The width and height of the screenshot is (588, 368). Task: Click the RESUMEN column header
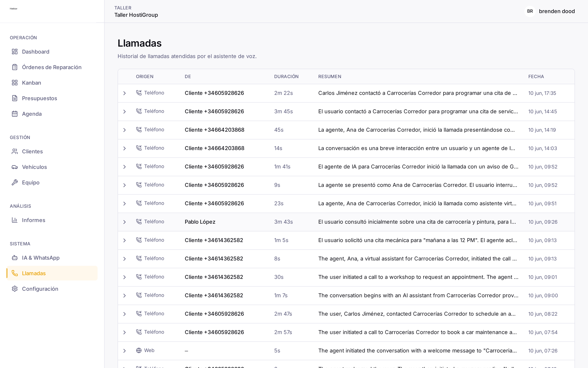pyautogui.click(x=330, y=76)
